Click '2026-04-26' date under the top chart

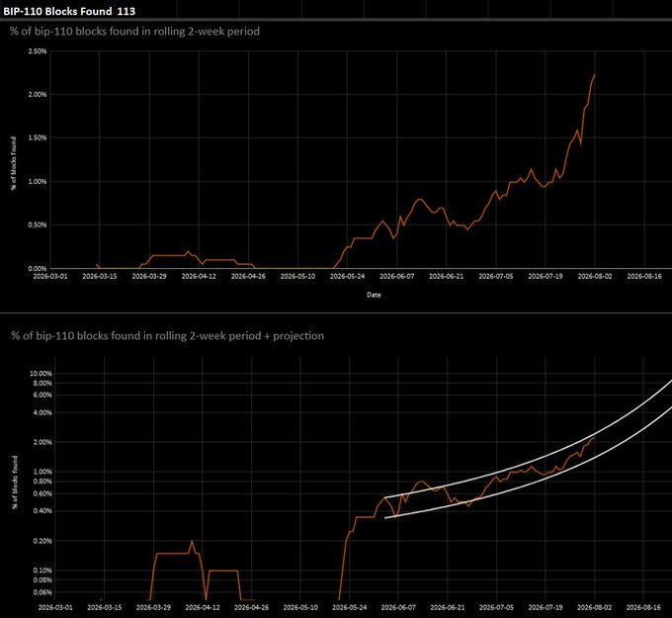tap(248, 276)
